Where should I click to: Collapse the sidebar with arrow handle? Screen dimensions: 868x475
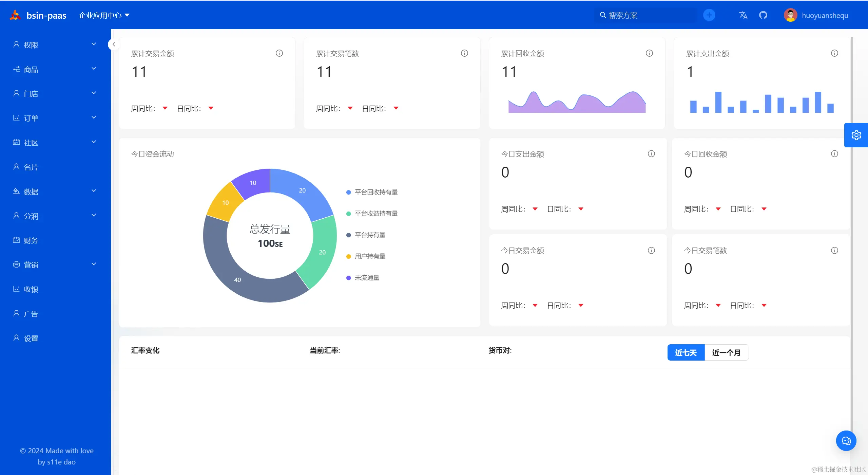click(114, 44)
